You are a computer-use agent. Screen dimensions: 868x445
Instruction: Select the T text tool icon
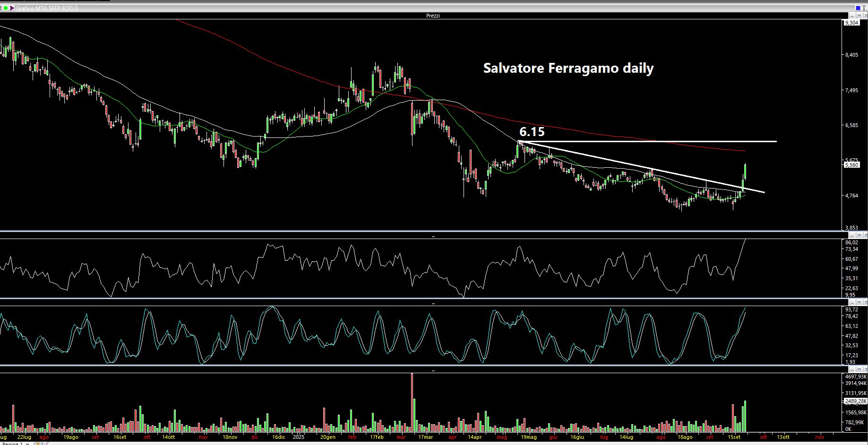[864, 8]
